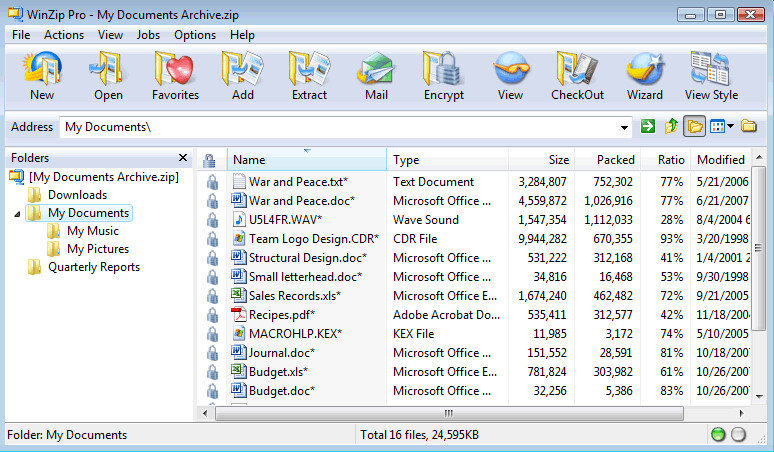The image size is (774, 452).
Task: Click the Up one folder icon
Action: point(671,126)
